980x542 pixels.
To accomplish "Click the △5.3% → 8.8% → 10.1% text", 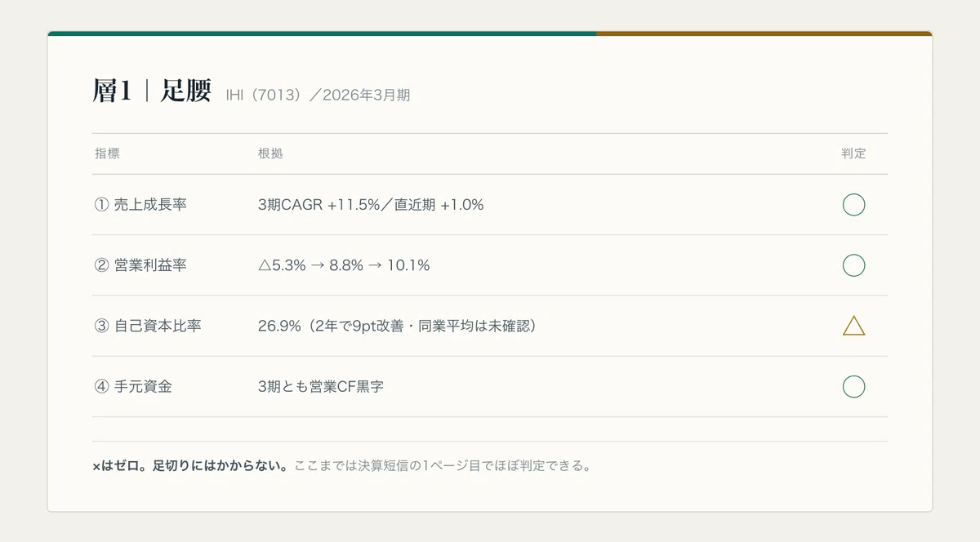I will pyautogui.click(x=344, y=265).
